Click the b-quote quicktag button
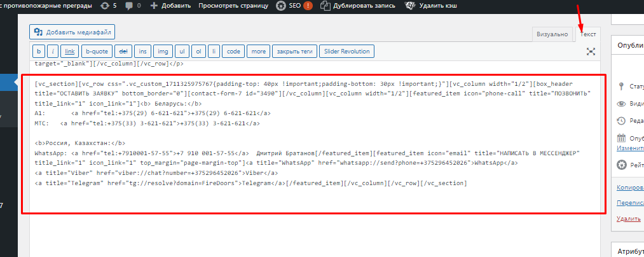The width and height of the screenshot is (644, 257). coord(97,52)
